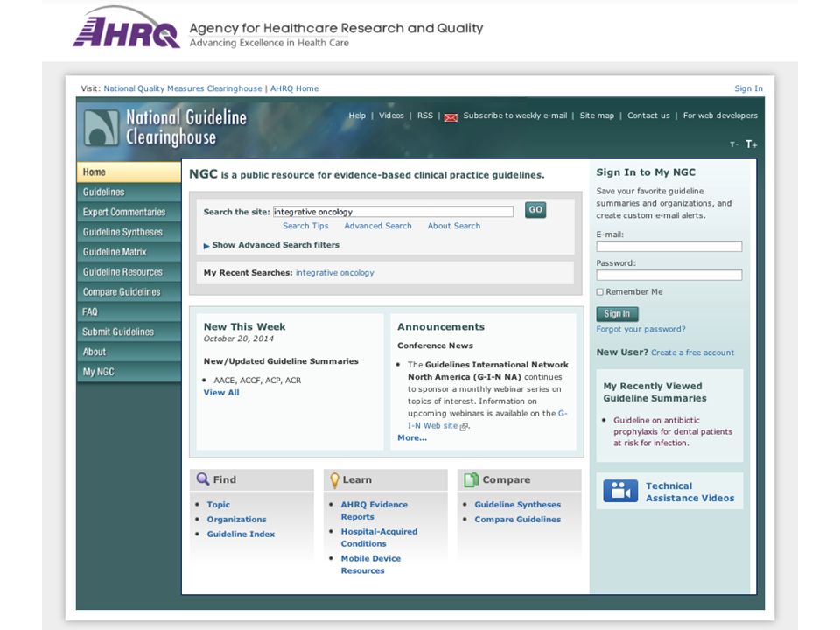Open the Advanced Search link
The image size is (840, 630).
378,226
